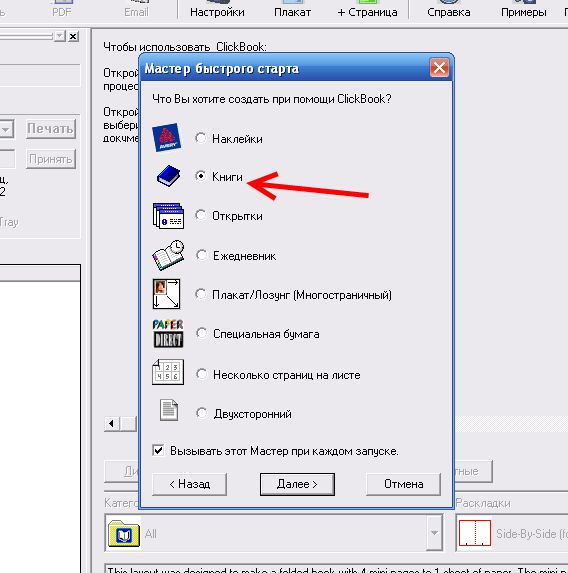
Task: Click PDF in the main toolbar
Action: [61, 10]
